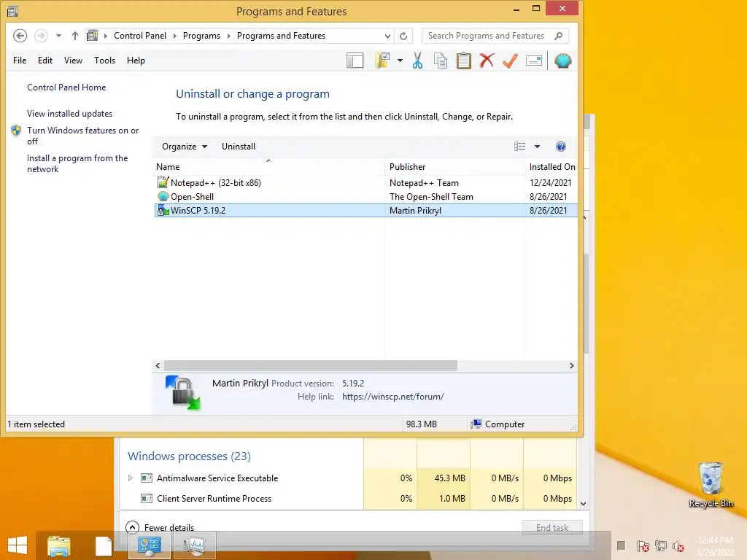Click the Martin Prikryl publisher cell
The height and width of the screenshot is (560, 747).
click(x=415, y=211)
